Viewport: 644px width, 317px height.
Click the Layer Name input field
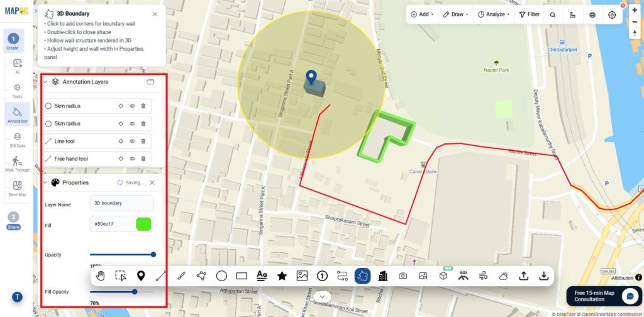click(121, 203)
